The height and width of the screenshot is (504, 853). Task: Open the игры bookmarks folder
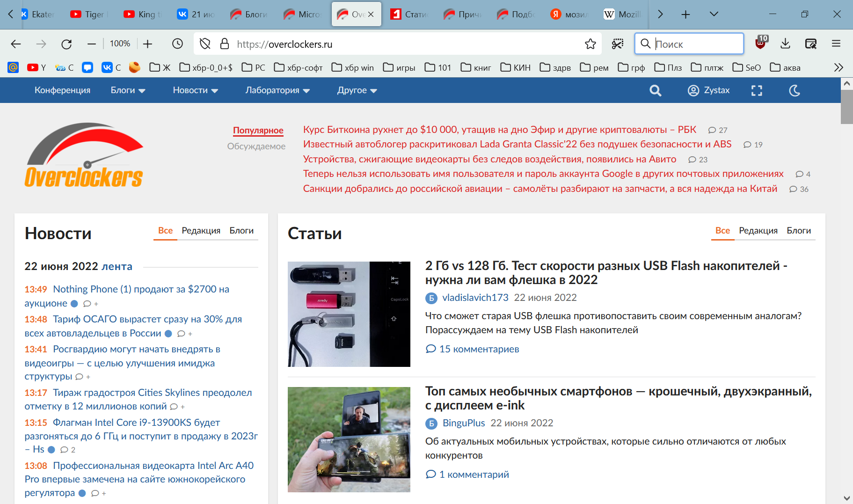point(399,67)
